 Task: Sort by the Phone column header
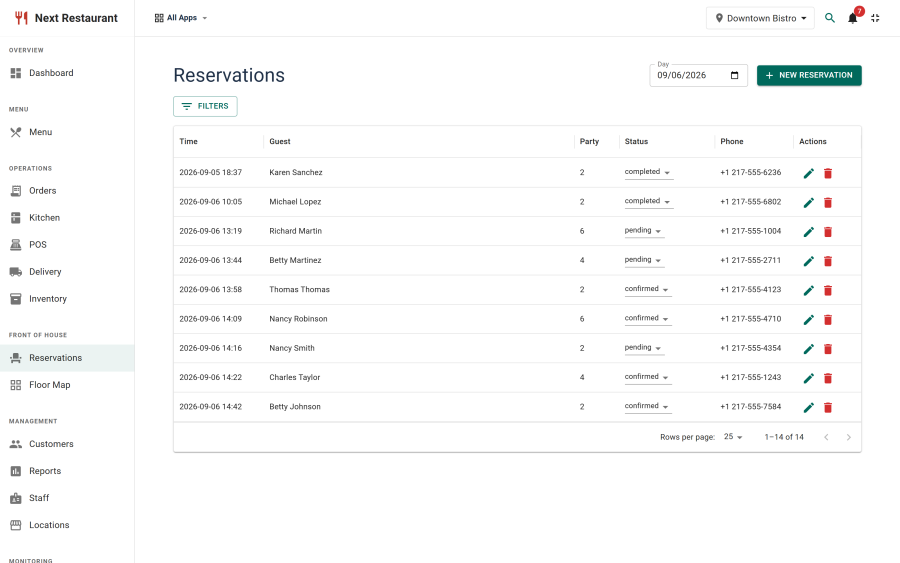click(x=732, y=141)
